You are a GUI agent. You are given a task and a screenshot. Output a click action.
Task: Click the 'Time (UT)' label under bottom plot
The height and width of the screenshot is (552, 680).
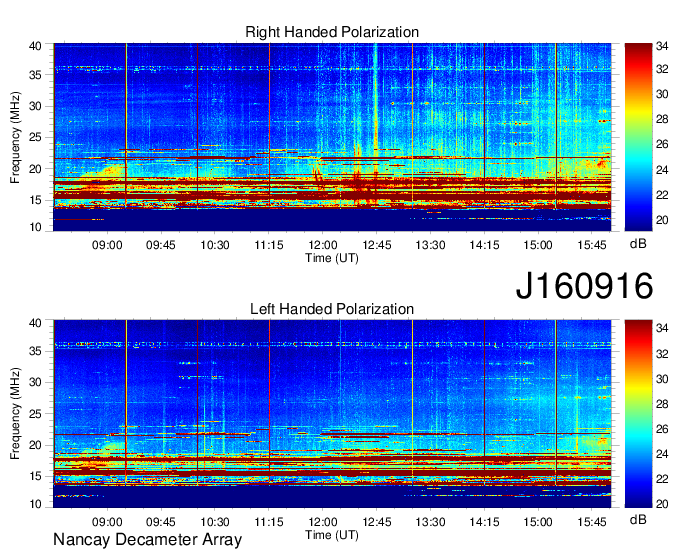tap(332, 535)
